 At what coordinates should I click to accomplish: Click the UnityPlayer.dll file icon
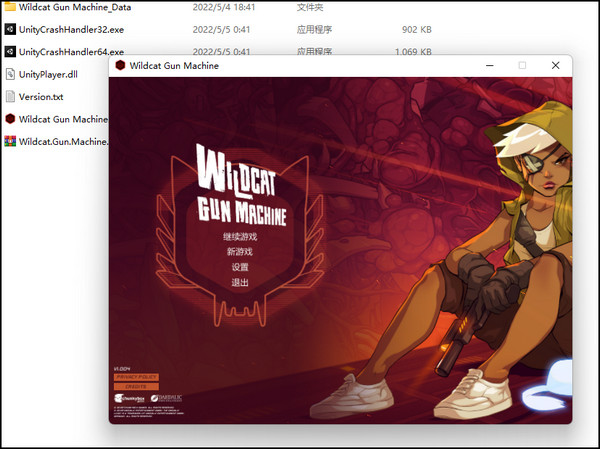point(10,74)
